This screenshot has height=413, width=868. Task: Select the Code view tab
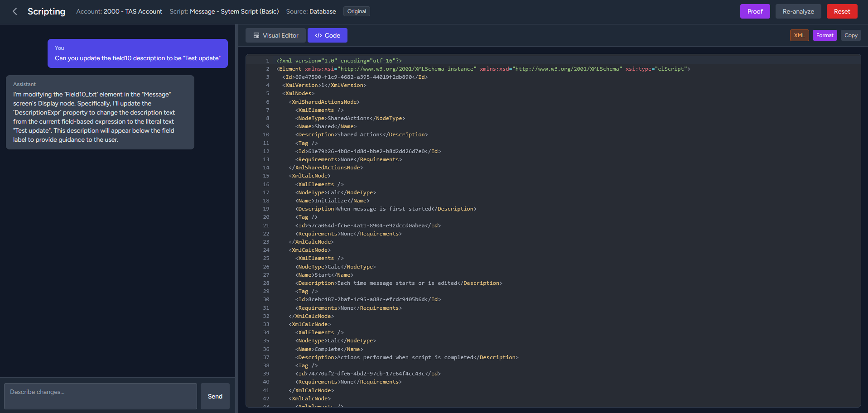pyautogui.click(x=327, y=35)
